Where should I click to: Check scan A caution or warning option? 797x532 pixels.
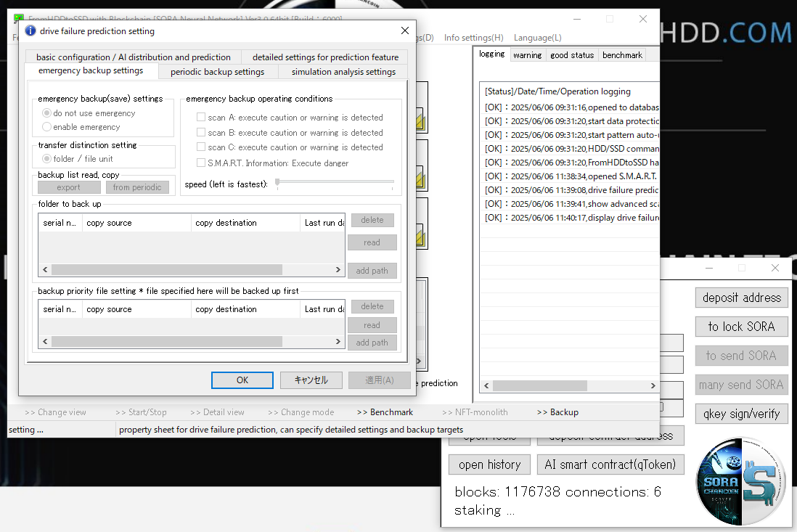[x=201, y=117]
